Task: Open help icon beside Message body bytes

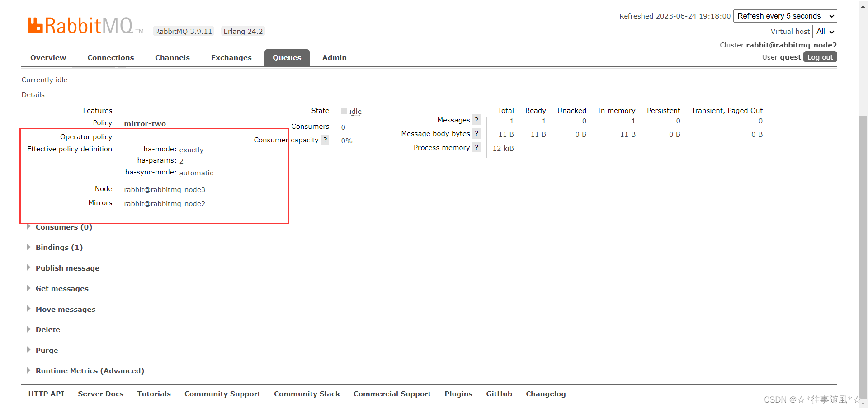Action: [476, 133]
